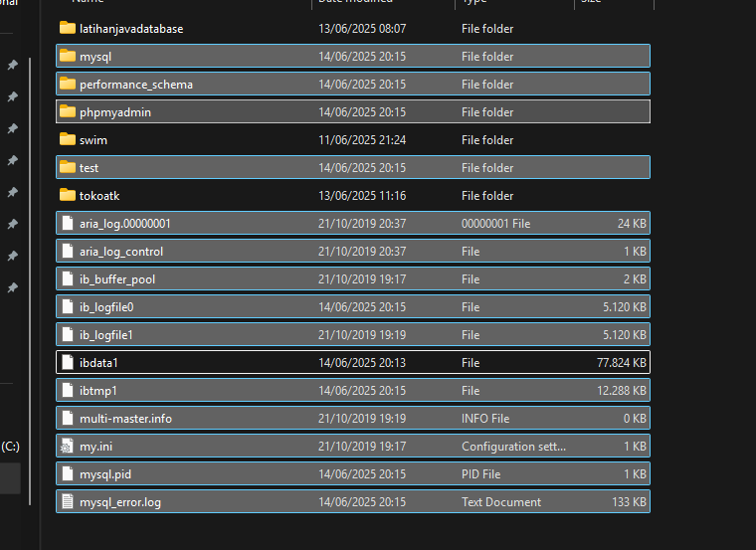This screenshot has height=550, width=756.
Task: Click the ib_buffer_pool file icon
Action: (x=68, y=278)
